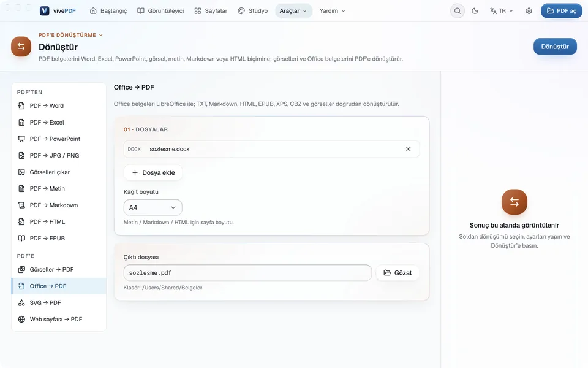The image size is (588, 368).
Task: Select PDF → Metin conversion
Action: (x=59, y=188)
